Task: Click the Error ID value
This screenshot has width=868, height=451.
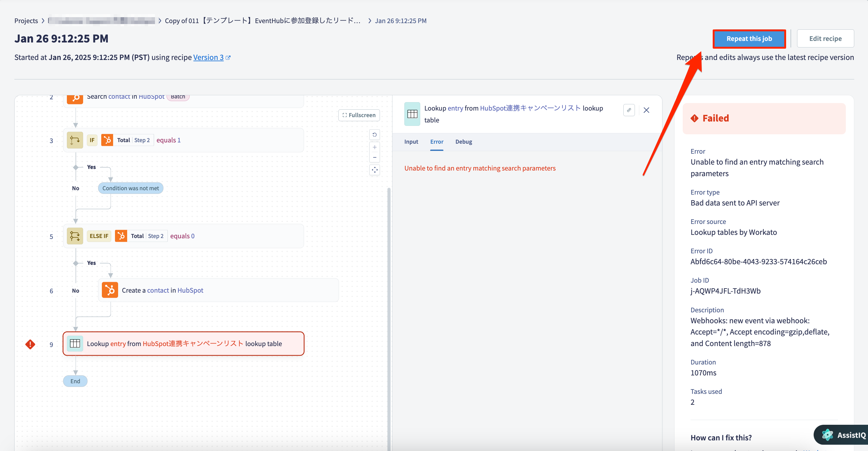Action: pyautogui.click(x=759, y=262)
